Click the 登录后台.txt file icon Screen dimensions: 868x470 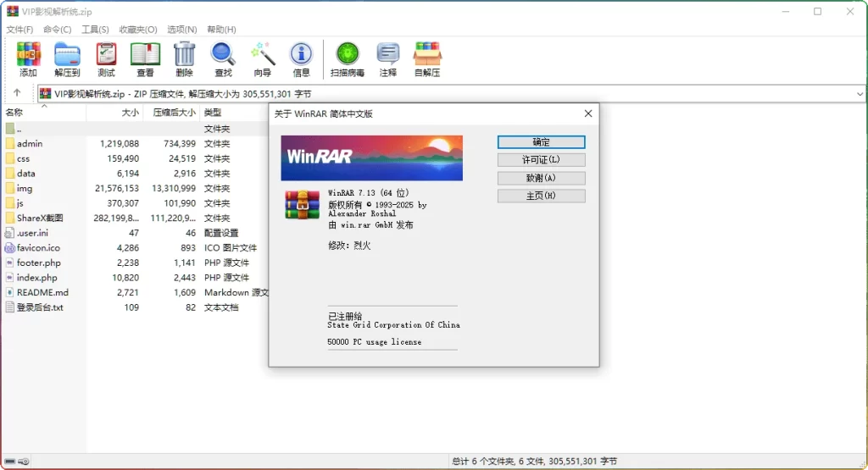click(10, 307)
